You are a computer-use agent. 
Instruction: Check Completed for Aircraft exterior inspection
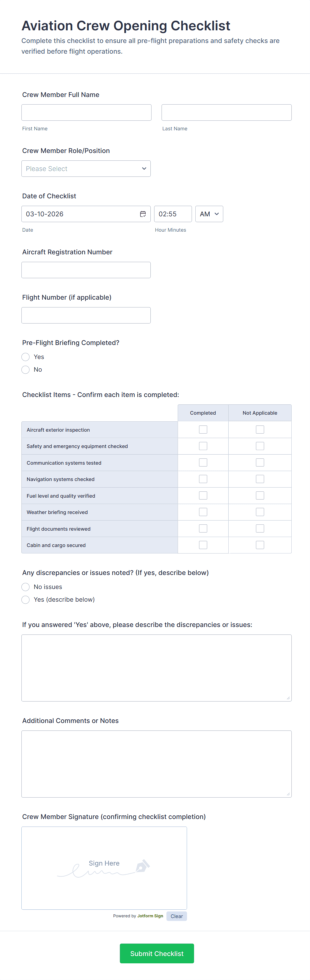click(203, 430)
